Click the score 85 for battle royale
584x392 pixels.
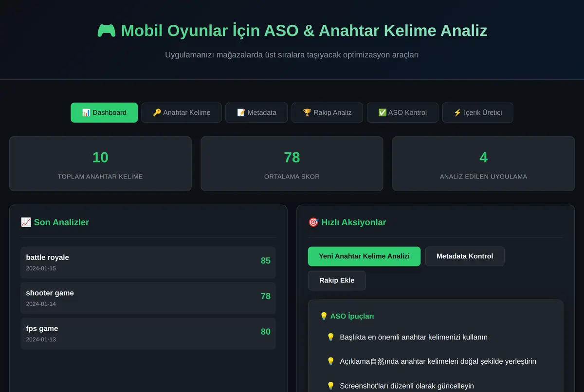pos(266,261)
